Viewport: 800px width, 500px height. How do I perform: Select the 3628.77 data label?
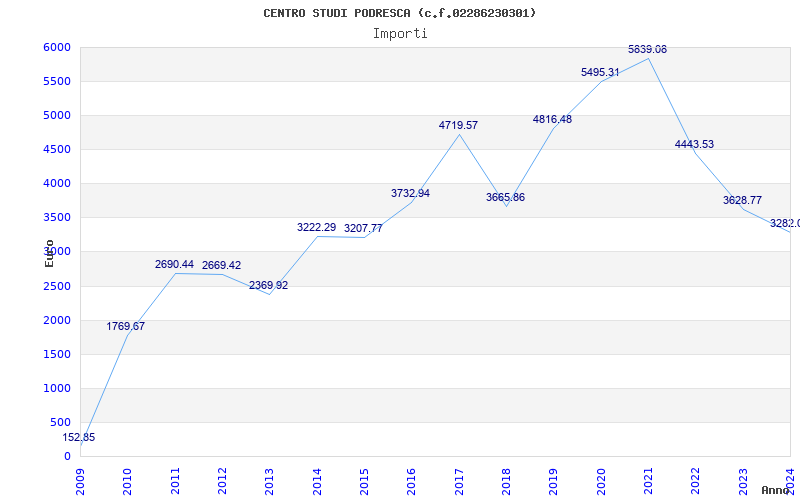pyautogui.click(x=742, y=200)
